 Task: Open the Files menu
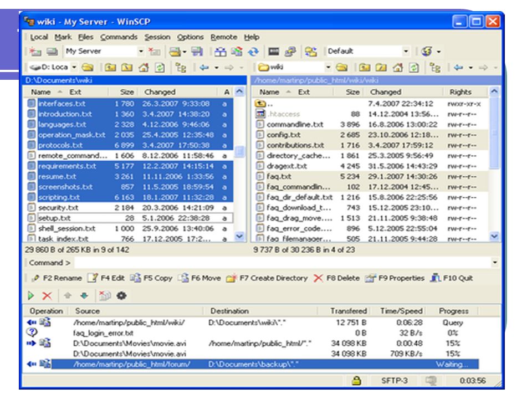(85, 37)
